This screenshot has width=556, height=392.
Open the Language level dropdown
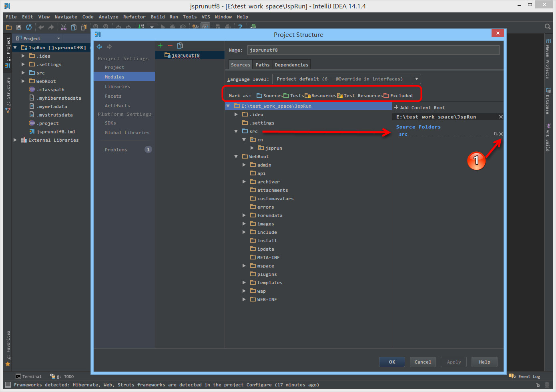[416, 79]
